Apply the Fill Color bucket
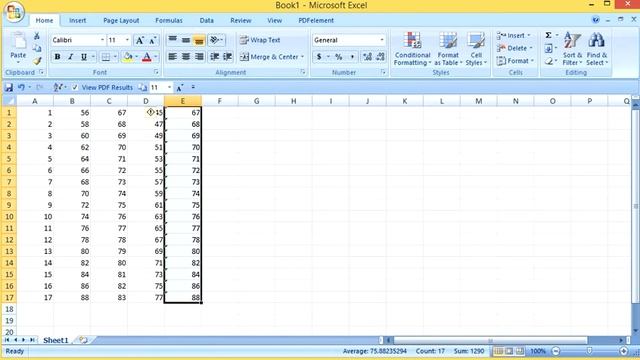 click(x=127, y=57)
